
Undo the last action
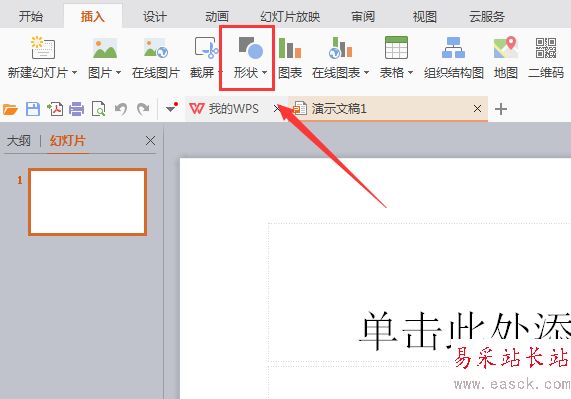click(121, 109)
